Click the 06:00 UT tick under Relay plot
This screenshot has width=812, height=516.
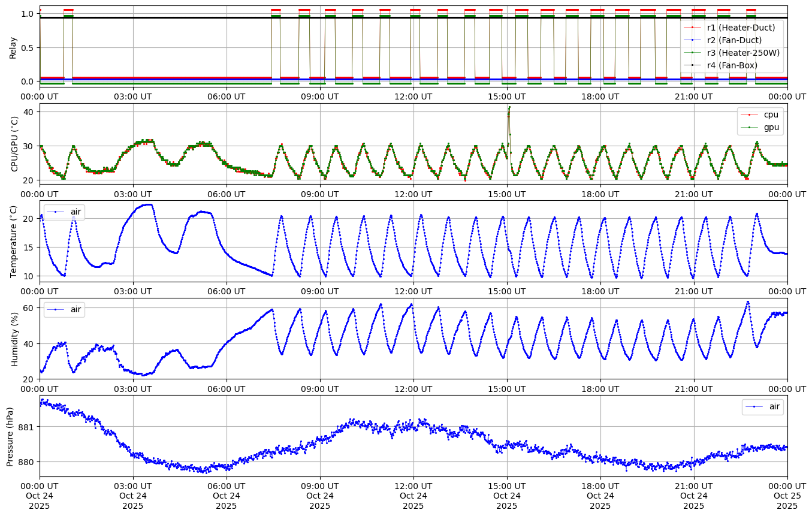point(226,96)
